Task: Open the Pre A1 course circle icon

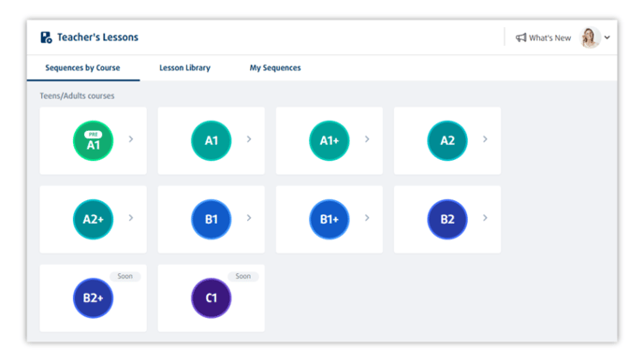Action: [94, 140]
